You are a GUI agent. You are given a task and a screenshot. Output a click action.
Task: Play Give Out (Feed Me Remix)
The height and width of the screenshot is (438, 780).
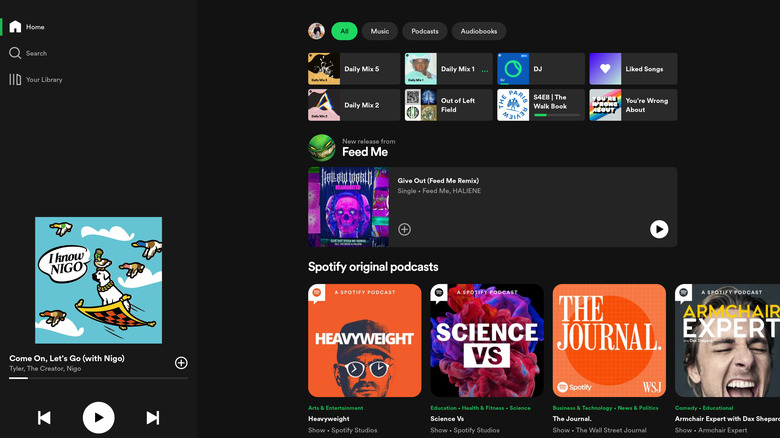click(659, 229)
